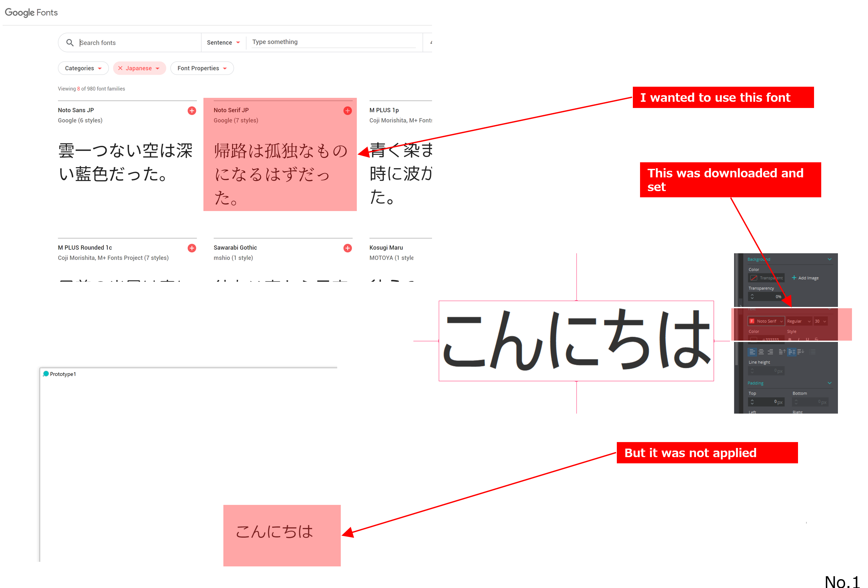Click the search magnifier icon
The width and height of the screenshot is (868, 588).
tap(70, 43)
